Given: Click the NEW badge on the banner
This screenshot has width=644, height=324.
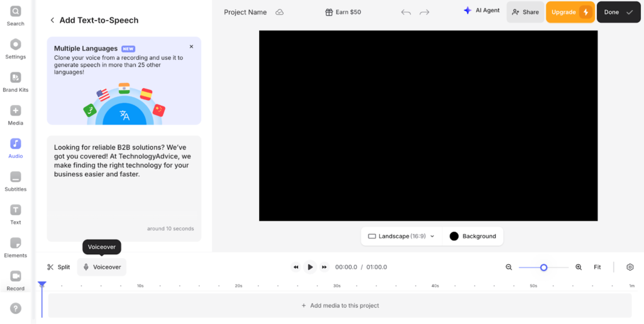Looking at the screenshot, I should pos(128,49).
